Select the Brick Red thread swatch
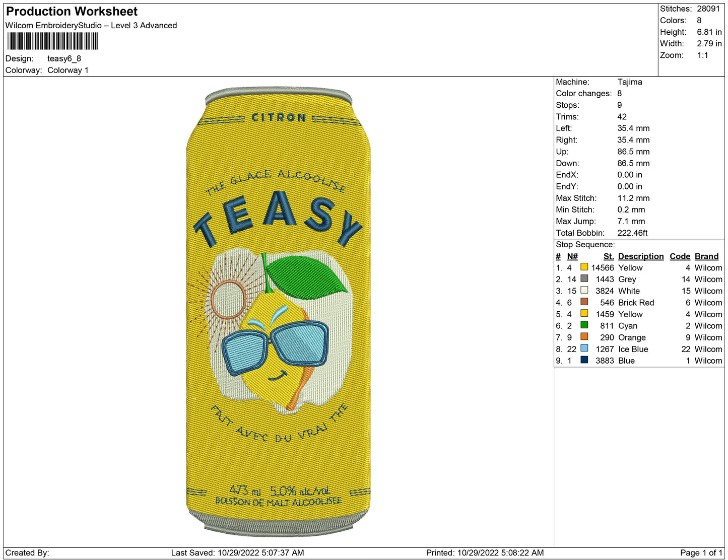728x560 pixels. tap(584, 302)
